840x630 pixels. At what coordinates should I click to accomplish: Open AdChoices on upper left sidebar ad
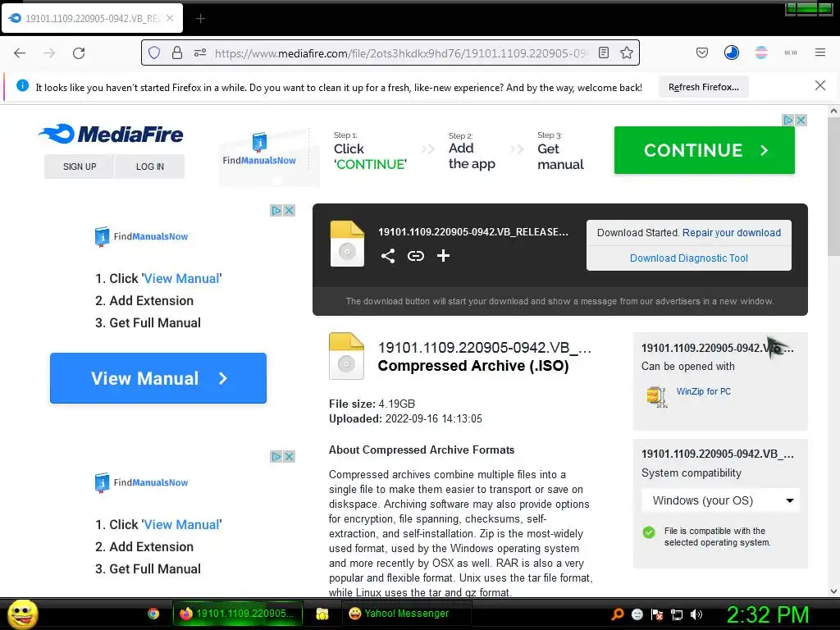pyautogui.click(x=276, y=211)
